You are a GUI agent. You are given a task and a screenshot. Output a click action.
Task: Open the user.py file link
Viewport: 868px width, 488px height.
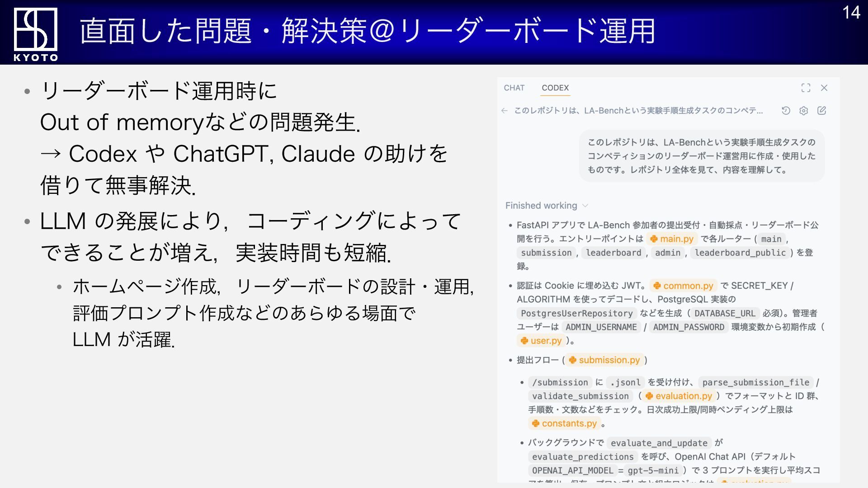[541, 341]
